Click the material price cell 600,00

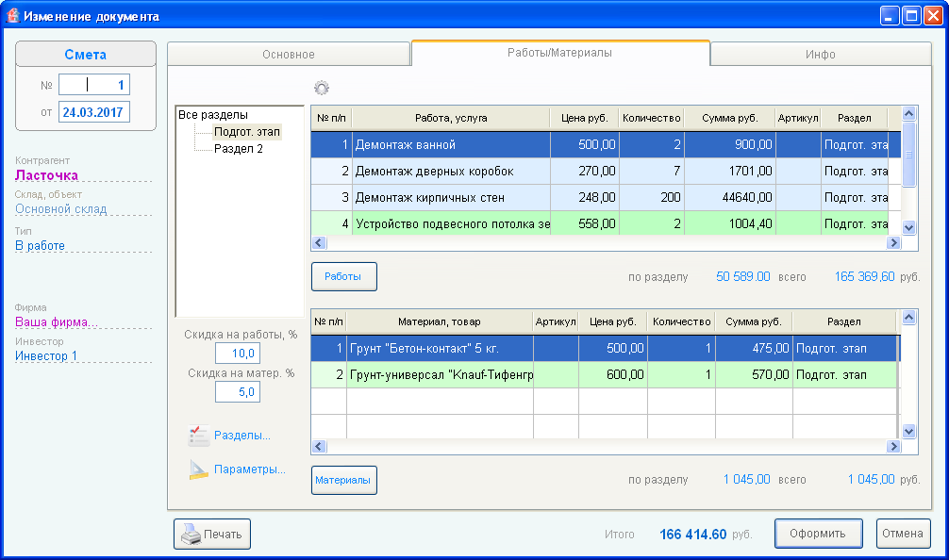tap(613, 375)
